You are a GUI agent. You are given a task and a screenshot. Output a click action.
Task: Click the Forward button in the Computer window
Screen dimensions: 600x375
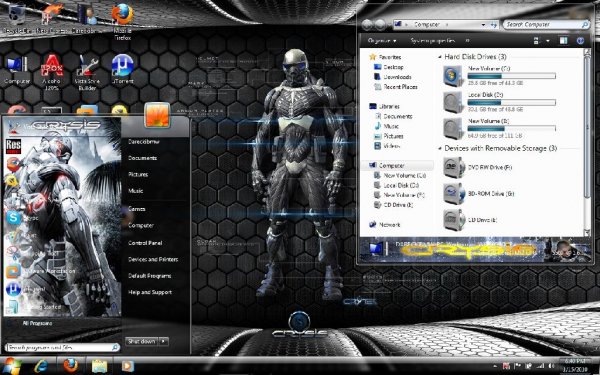pyautogui.click(x=380, y=24)
